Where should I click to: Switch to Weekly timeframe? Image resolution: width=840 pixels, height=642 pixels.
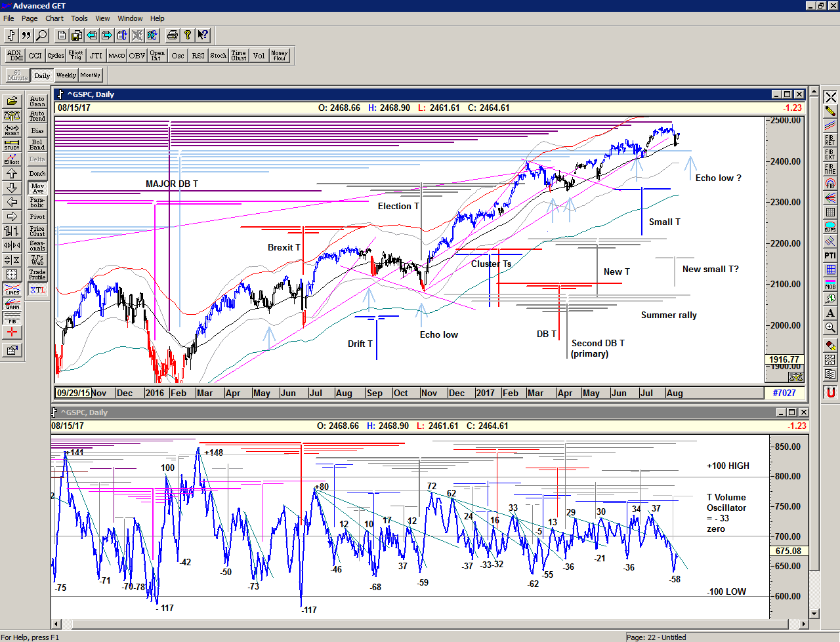(x=66, y=75)
